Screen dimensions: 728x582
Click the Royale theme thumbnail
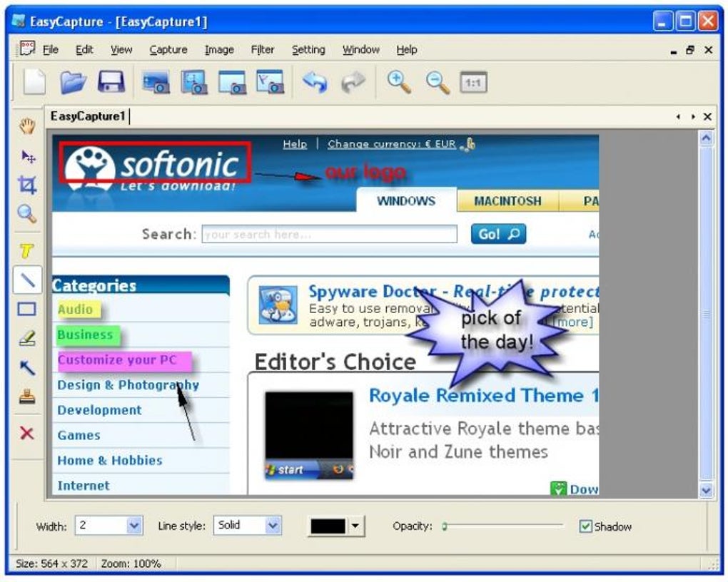click(309, 436)
